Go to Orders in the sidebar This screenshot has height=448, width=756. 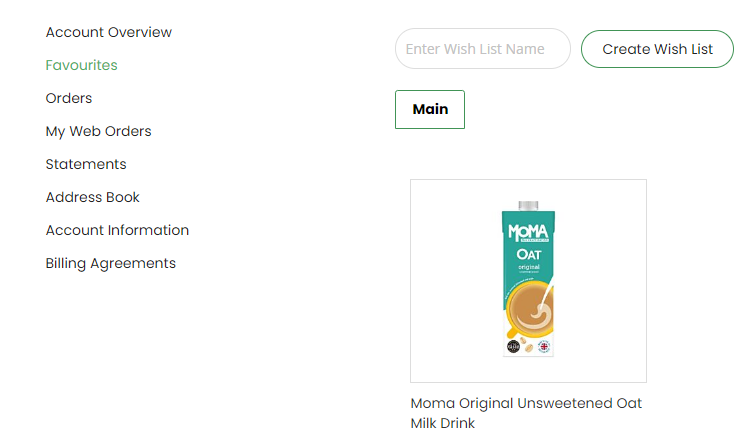(x=68, y=98)
